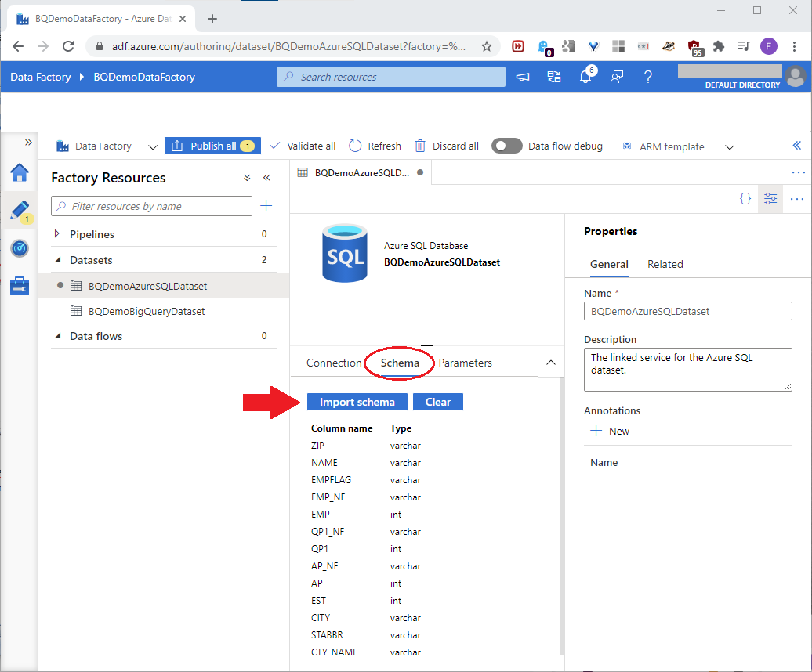The width and height of the screenshot is (812, 672).
Task: Click the Data Factory breadcrumb link
Action: (41, 77)
